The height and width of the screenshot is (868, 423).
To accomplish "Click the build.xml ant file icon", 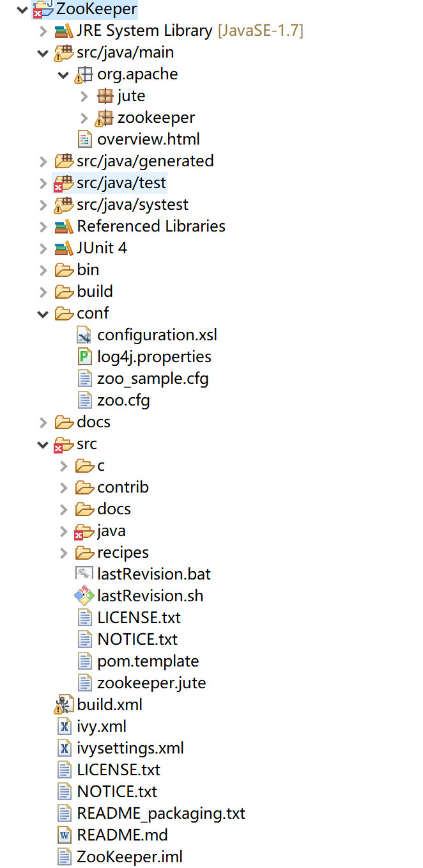I will pyautogui.click(x=64, y=705).
